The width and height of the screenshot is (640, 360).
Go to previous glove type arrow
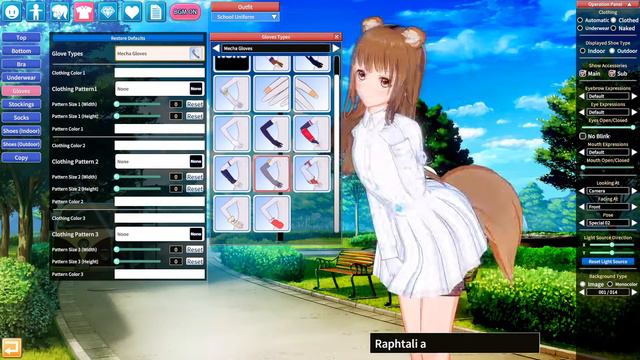click(216, 48)
